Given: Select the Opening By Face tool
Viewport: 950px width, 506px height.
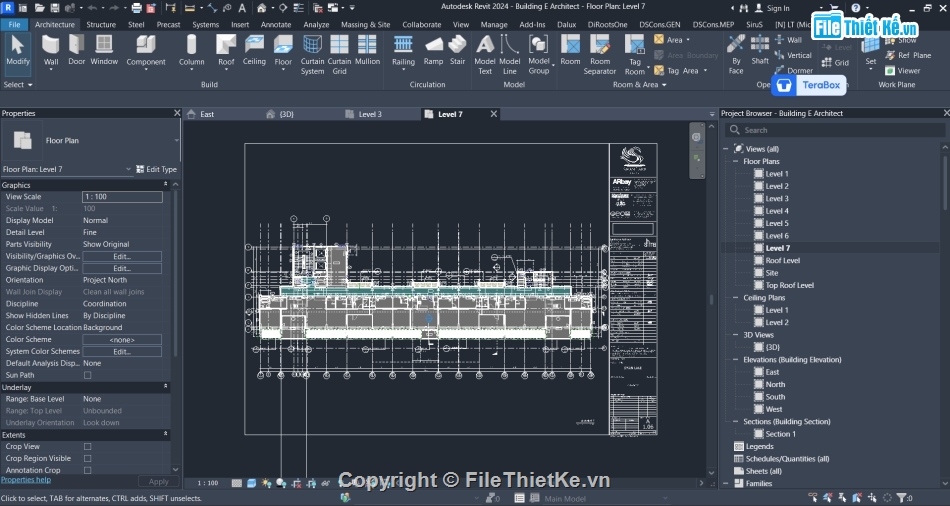Looking at the screenshot, I should [736, 55].
